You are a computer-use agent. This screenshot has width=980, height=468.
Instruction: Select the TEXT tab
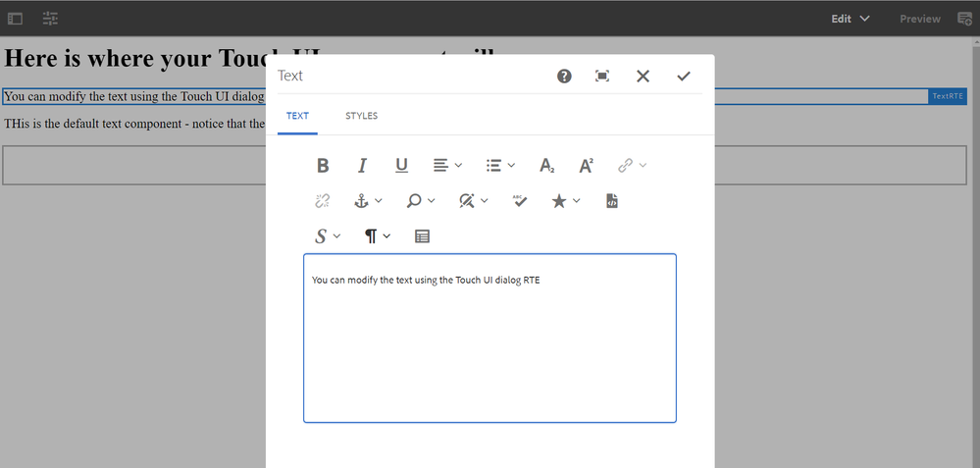tap(297, 116)
